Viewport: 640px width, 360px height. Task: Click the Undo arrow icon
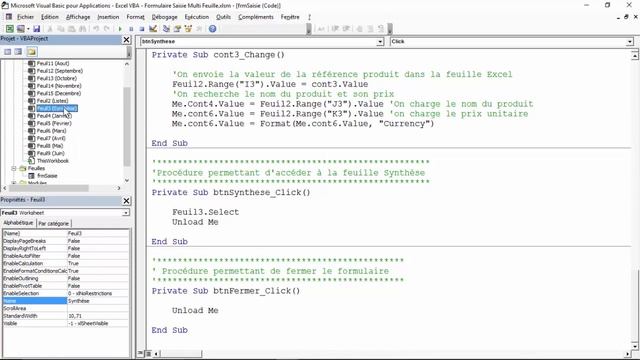96,29
